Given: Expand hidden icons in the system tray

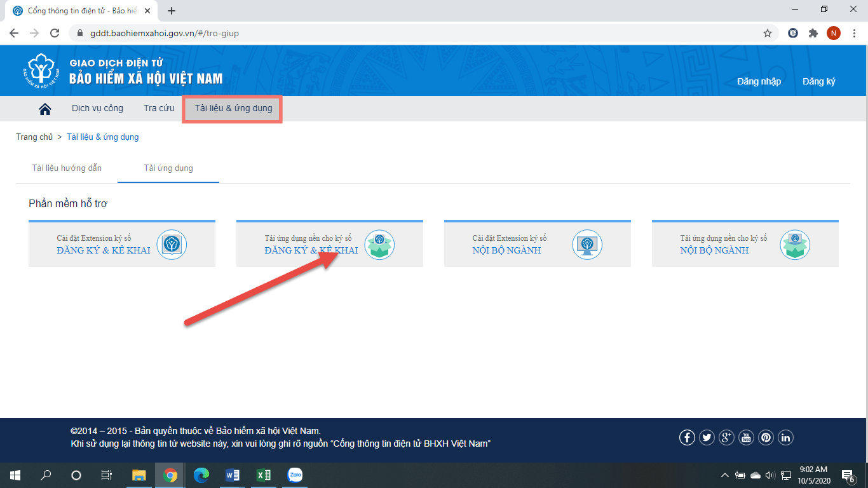Looking at the screenshot, I should pyautogui.click(x=724, y=475).
